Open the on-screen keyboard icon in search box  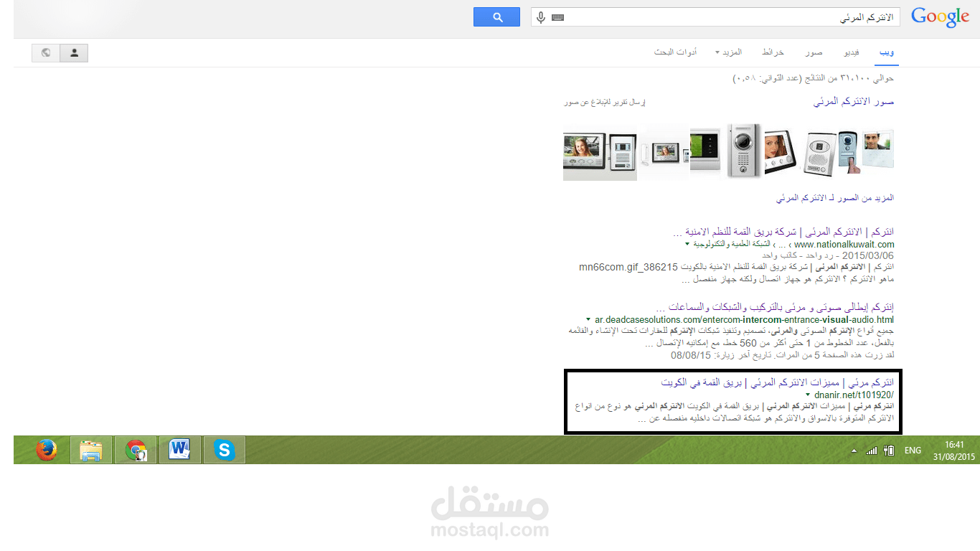[558, 17]
